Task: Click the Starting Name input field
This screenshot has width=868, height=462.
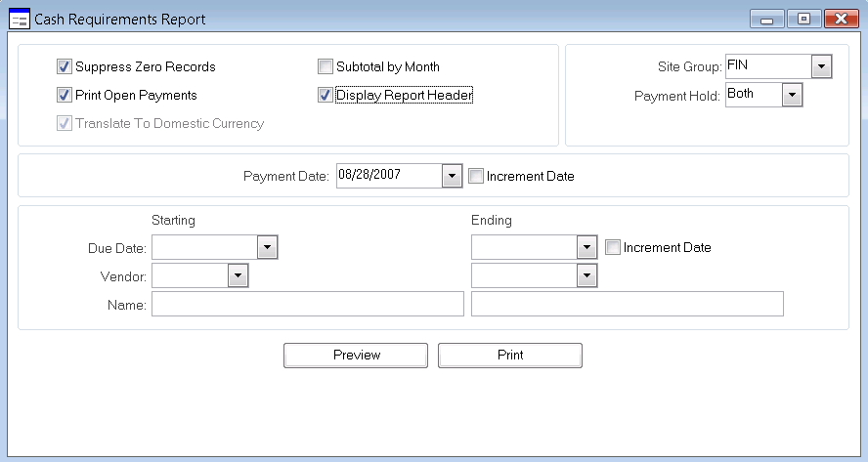Action: coord(307,306)
